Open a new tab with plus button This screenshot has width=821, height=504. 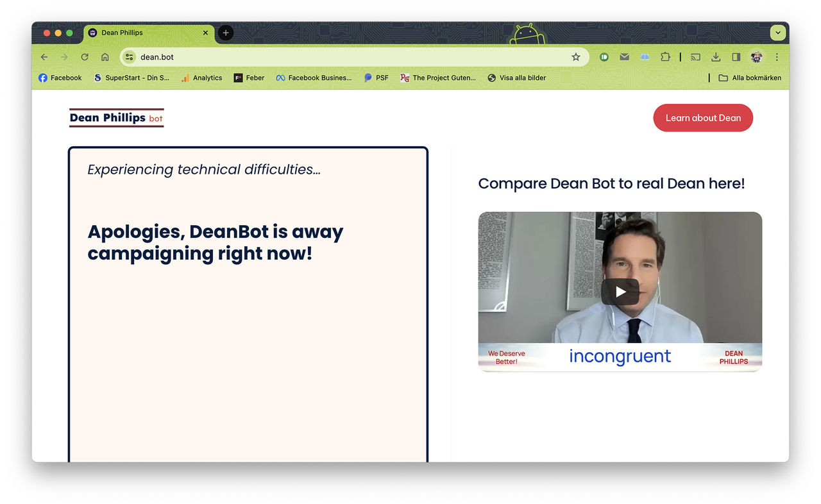click(225, 33)
